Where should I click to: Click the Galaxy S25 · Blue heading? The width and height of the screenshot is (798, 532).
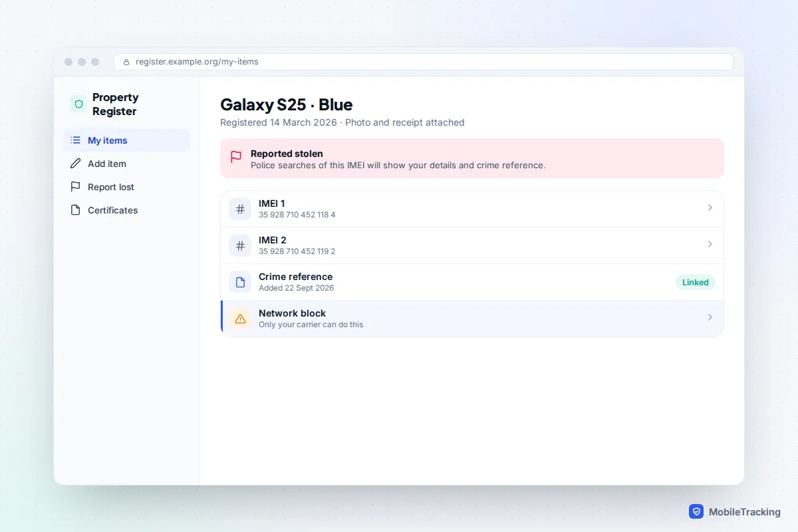(x=287, y=104)
